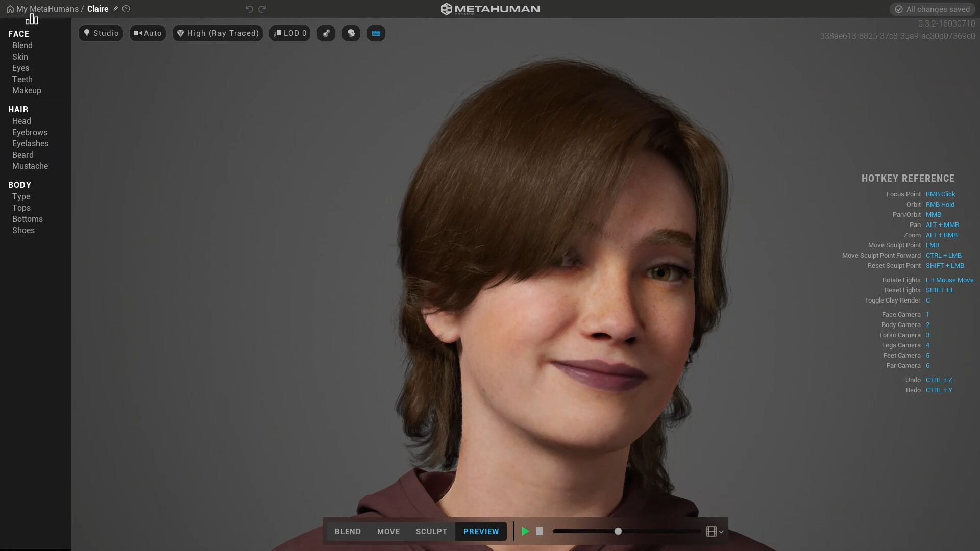The height and width of the screenshot is (551, 980).
Task: Select the Eyebrows option under HAIR
Action: pos(30,132)
